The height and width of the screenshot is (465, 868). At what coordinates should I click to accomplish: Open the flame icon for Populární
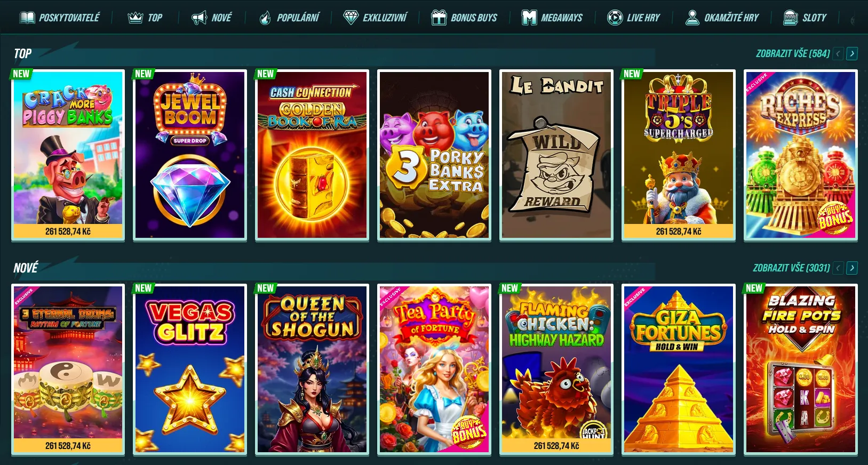click(x=265, y=18)
